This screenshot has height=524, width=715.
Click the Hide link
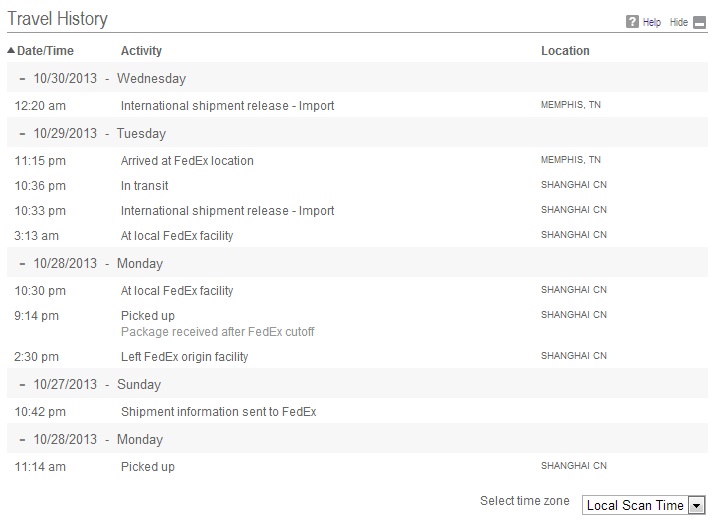point(679,22)
